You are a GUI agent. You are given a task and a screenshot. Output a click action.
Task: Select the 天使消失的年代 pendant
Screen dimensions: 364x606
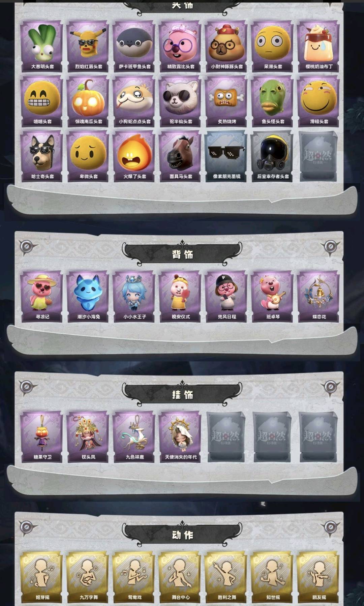click(180, 437)
